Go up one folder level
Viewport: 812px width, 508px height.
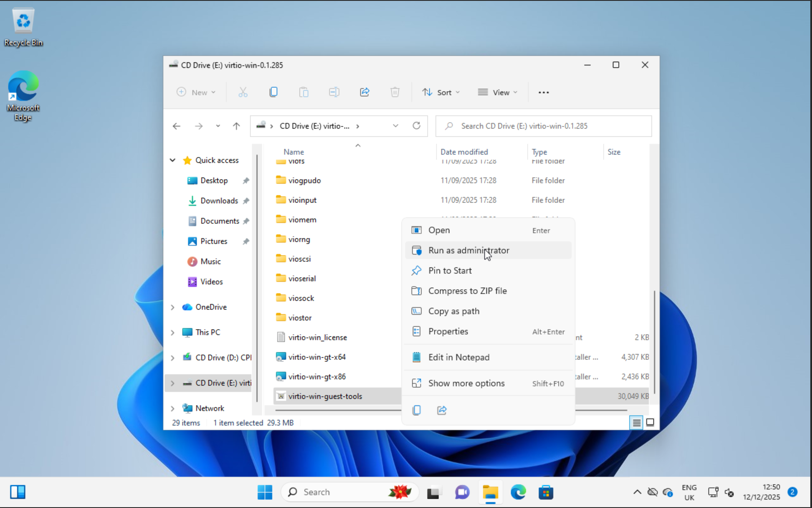pos(236,126)
